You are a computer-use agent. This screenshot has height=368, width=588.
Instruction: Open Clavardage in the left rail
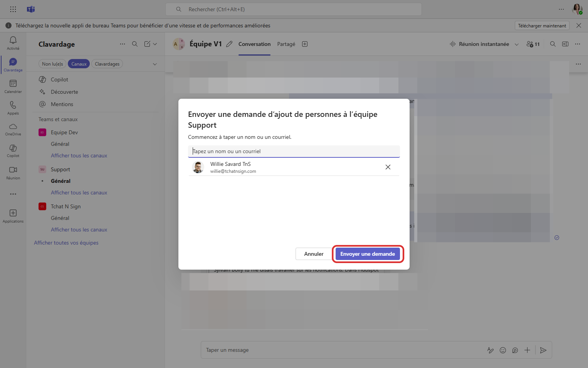[x=13, y=65]
